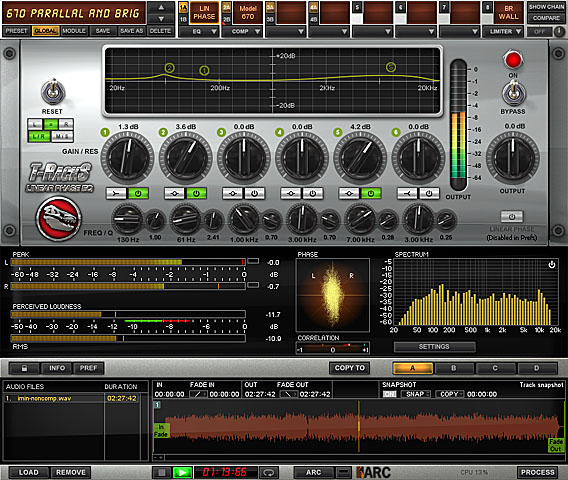Image resolution: width=568 pixels, height=480 pixels.
Task: Open slot 6 empty module dropdown
Action: (x=416, y=32)
